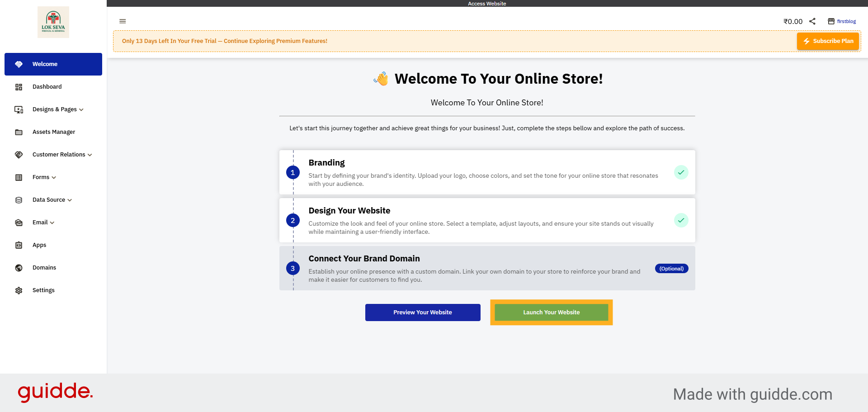The height and width of the screenshot is (412, 868).
Task: Select the Welcome paint-roller icon
Action: coord(19,64)
